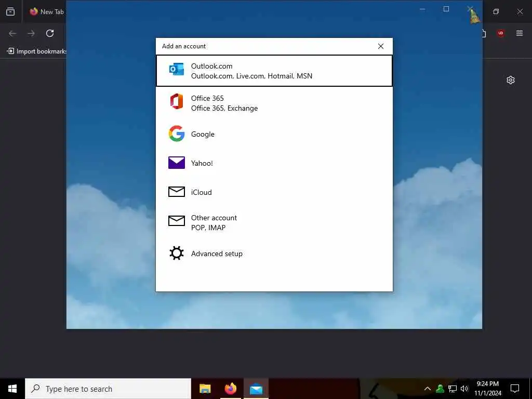This screenshot has width=532, height=399.
Task: Go back in Firefox browser
Action: point(12,33)
